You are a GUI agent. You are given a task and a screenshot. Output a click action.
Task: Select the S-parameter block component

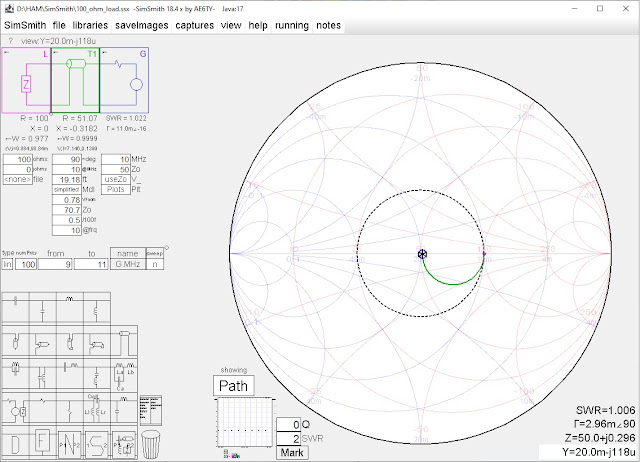pyautogui.click(x=97, y=444)
